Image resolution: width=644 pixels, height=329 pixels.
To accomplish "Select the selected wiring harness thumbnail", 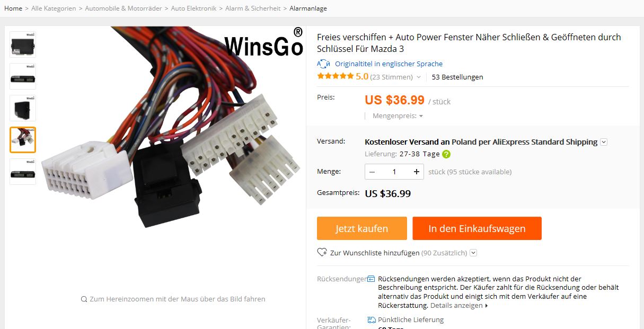I will (23, 140).
